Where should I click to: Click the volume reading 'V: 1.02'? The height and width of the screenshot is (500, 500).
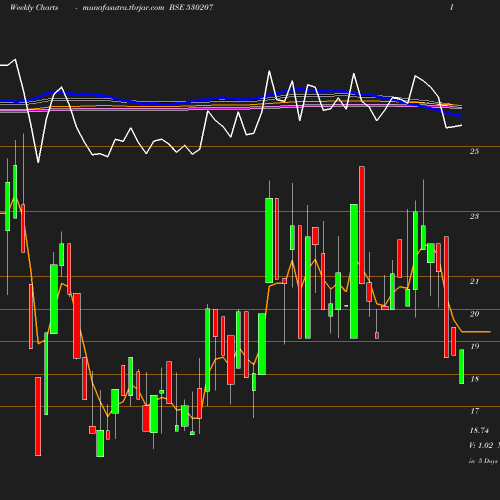481,445
